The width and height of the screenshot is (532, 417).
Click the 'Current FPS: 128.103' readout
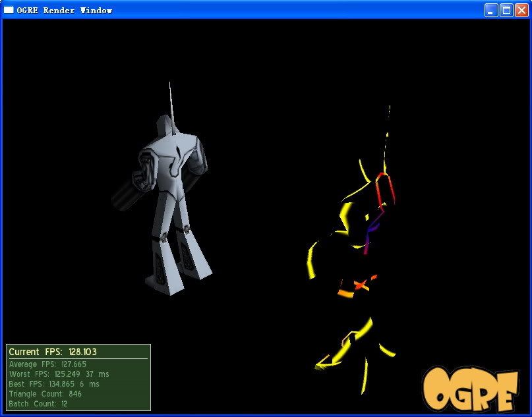[x=53, y=352]
